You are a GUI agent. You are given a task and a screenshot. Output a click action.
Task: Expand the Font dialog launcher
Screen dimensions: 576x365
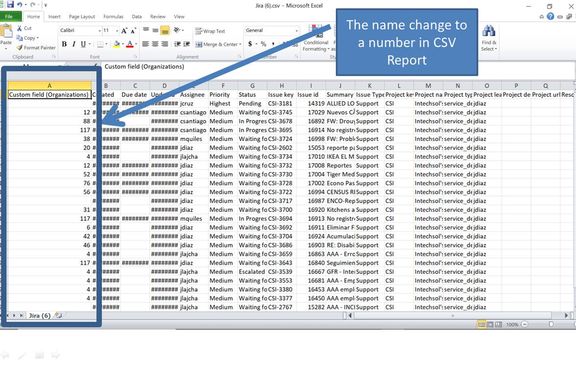135,57
